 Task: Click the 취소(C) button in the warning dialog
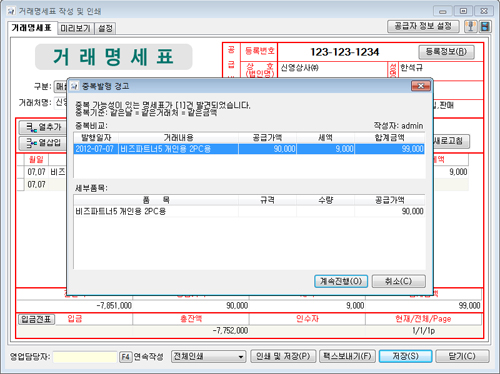pos(399,281)
